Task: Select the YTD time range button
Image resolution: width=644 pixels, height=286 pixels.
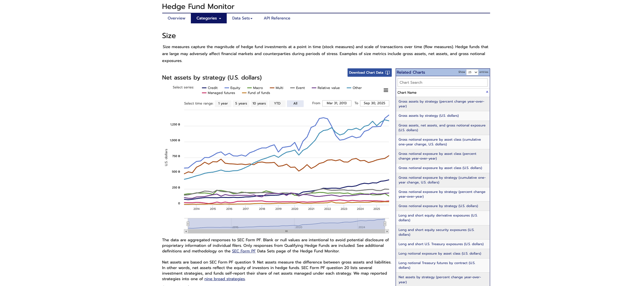Action: tap(277, 103)
